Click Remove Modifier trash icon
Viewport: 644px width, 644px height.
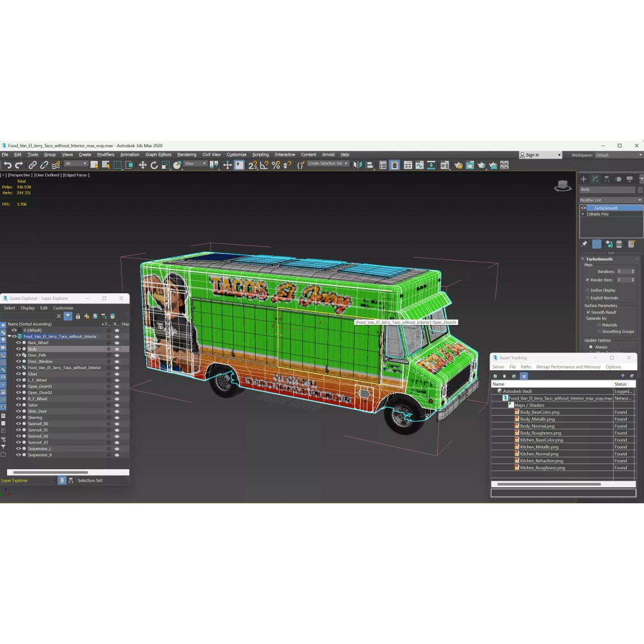(620, 244)
